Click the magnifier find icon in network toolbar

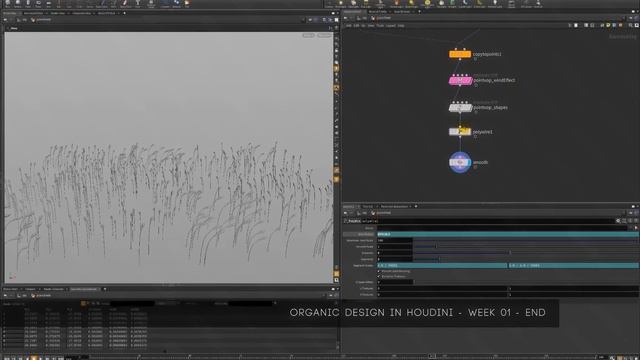point(631,25)
